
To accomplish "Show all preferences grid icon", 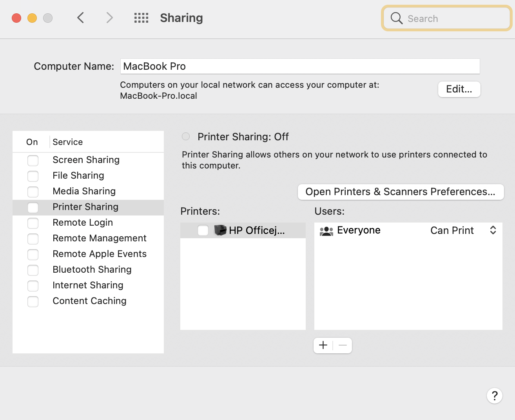I will [x=141, y=18].
